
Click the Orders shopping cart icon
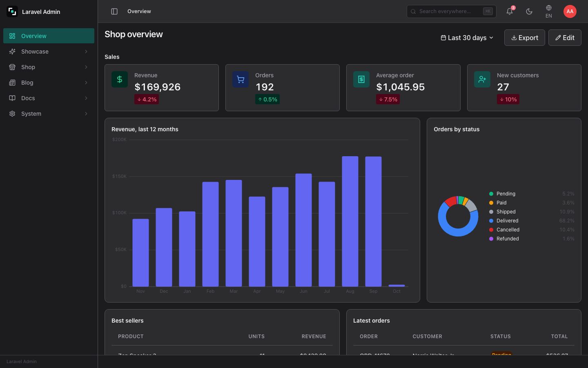tap(241, 79)
